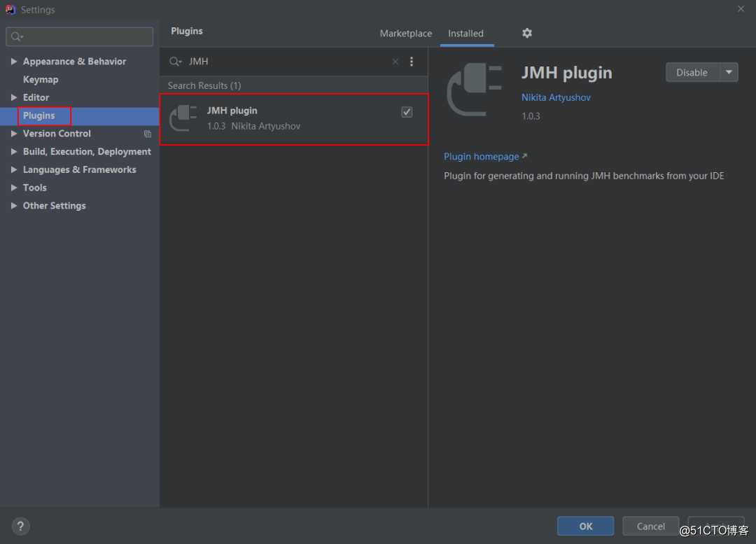Click the Search Results (1) header
The height and width of the screenshot is (544, 756).
[204, 85]
